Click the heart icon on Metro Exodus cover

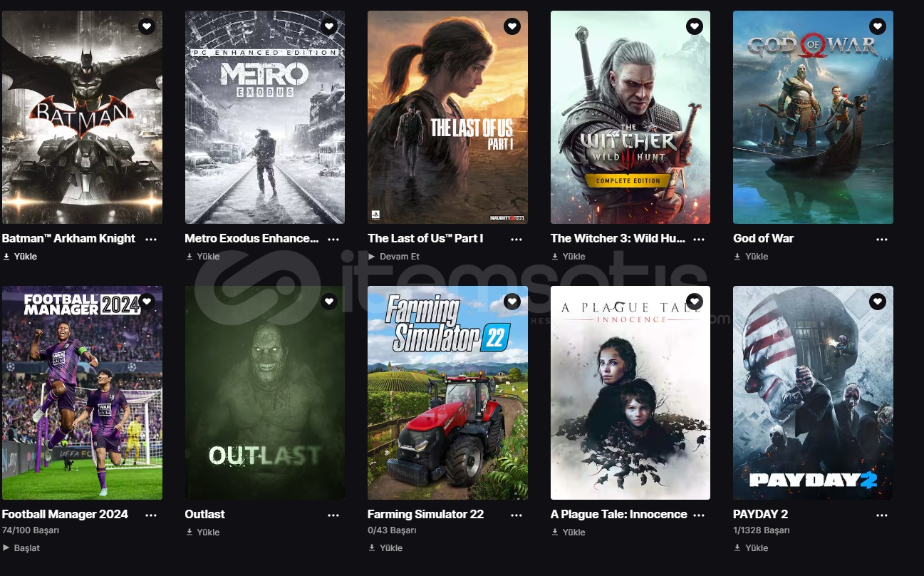click(329, 26)
